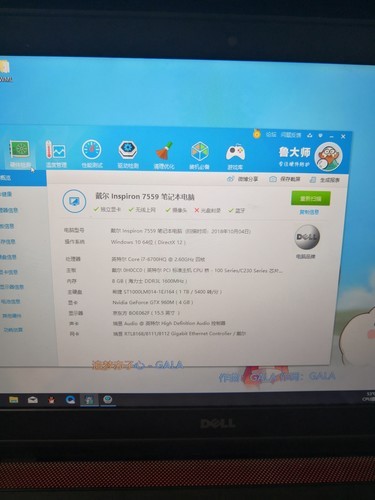Click the 摄像头 camera status label
Image resolution: width=375 pixels, height=500 pixels.
click(x=176, y=210)
